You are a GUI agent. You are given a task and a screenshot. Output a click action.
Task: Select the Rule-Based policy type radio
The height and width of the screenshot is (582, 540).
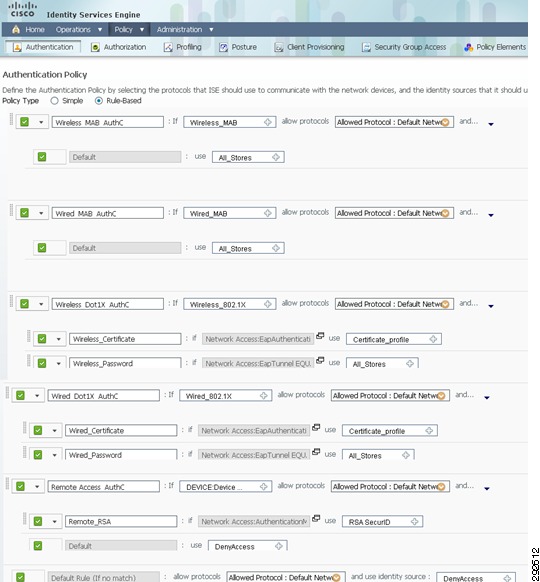(x=99, y=101)
